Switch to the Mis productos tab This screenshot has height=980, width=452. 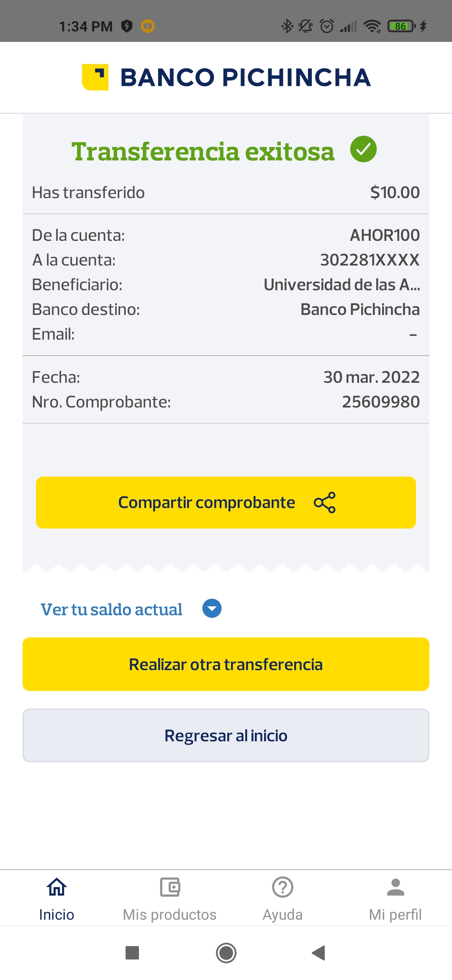click(170, 915)
